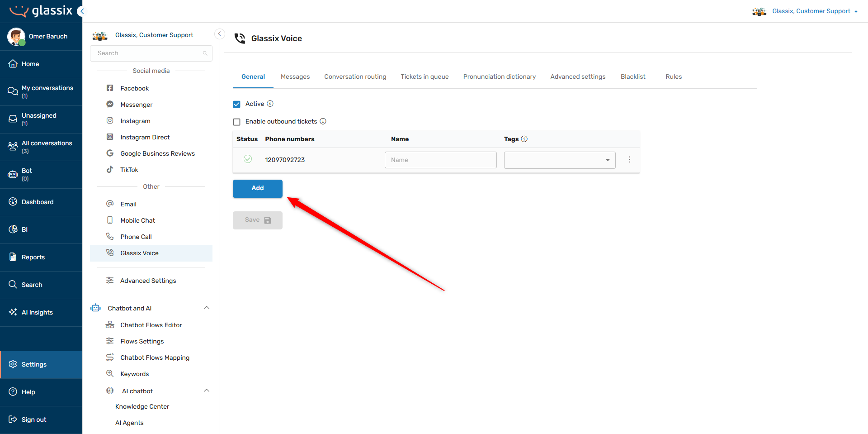Click the Add button
868x434 pixels.
pyautogui.click(x=258, y=188)
